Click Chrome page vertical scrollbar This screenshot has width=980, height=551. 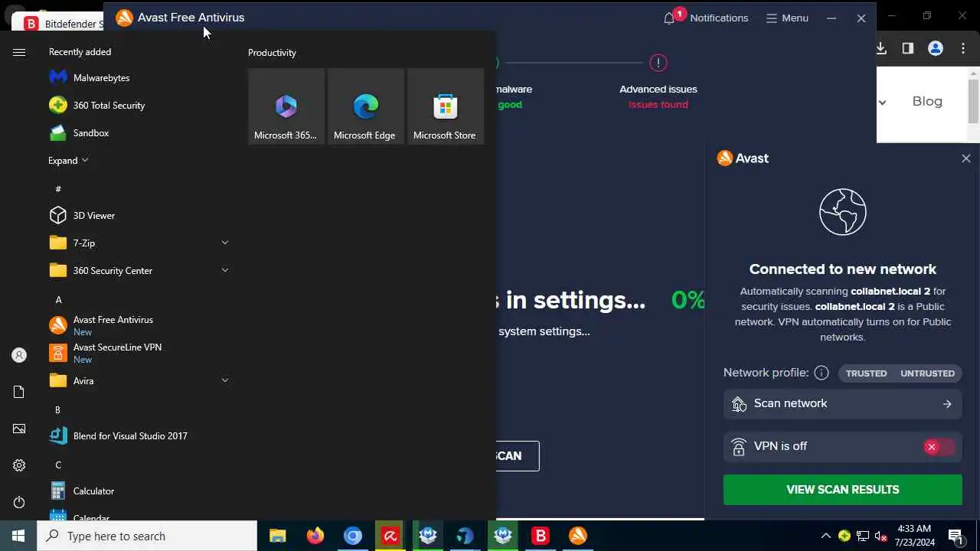coord(974,99)
